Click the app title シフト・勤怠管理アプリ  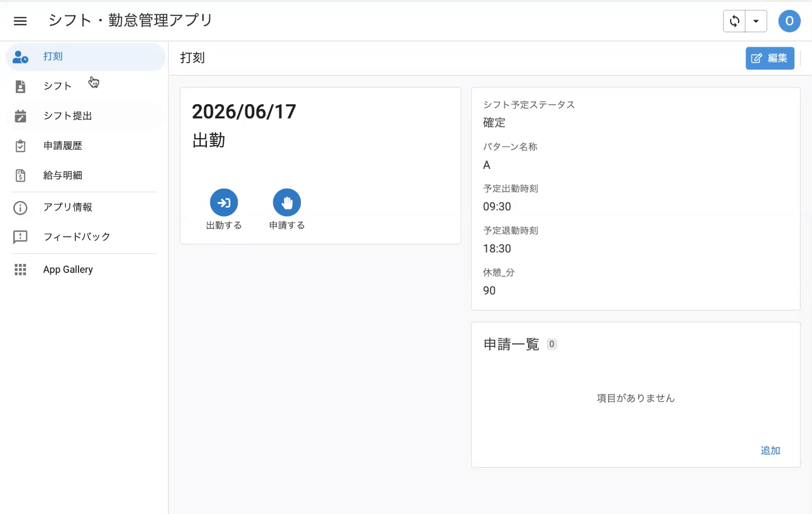tap(131, 21)
